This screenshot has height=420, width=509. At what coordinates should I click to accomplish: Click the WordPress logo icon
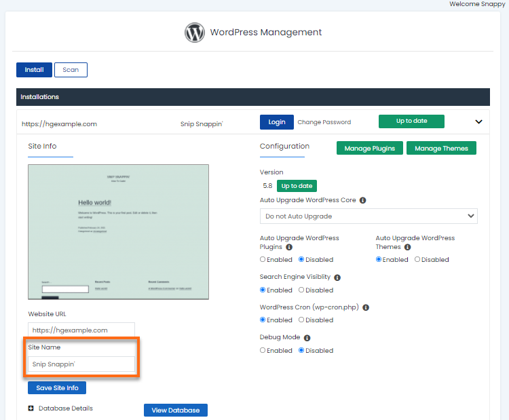click(195, 33)
